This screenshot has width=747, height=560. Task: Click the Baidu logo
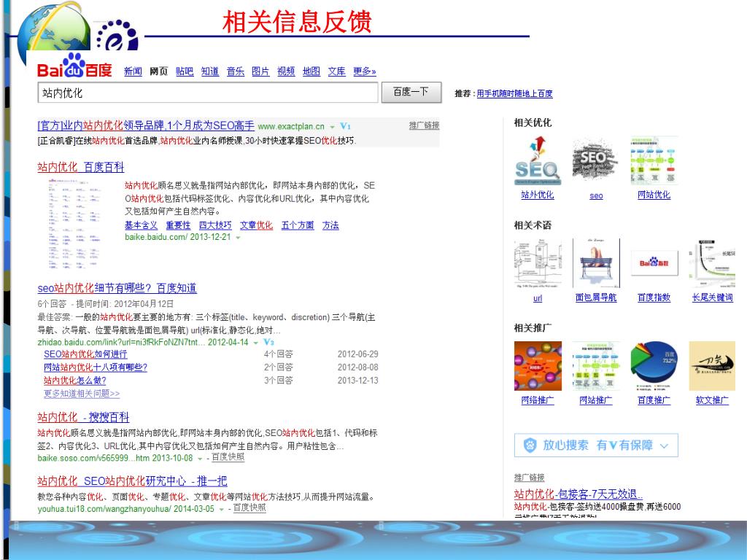point(74,66)
